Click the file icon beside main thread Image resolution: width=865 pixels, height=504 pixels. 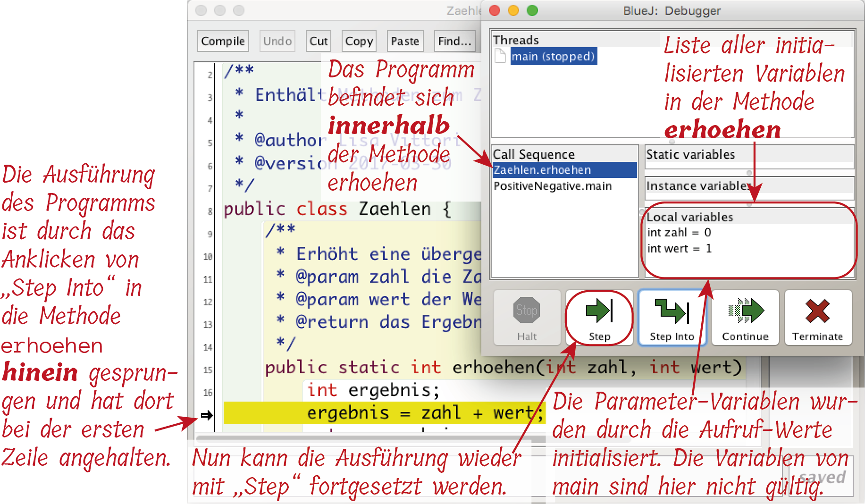coord(500,56)
